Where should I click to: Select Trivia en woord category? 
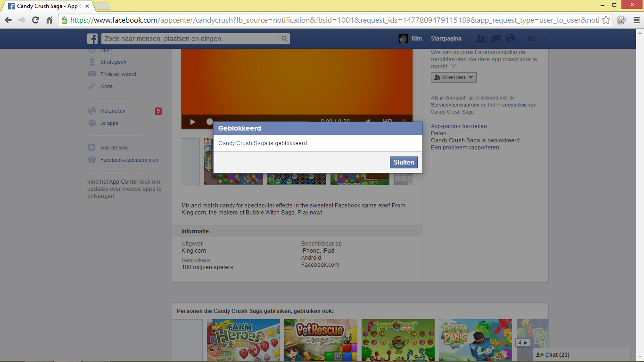(118, 74)
